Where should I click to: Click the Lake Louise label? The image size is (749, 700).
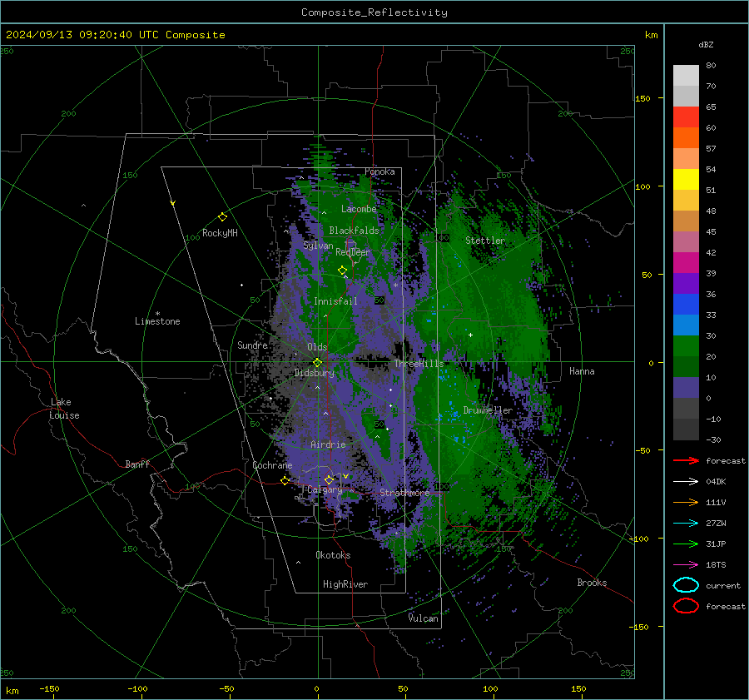click(x=64, y=409)
